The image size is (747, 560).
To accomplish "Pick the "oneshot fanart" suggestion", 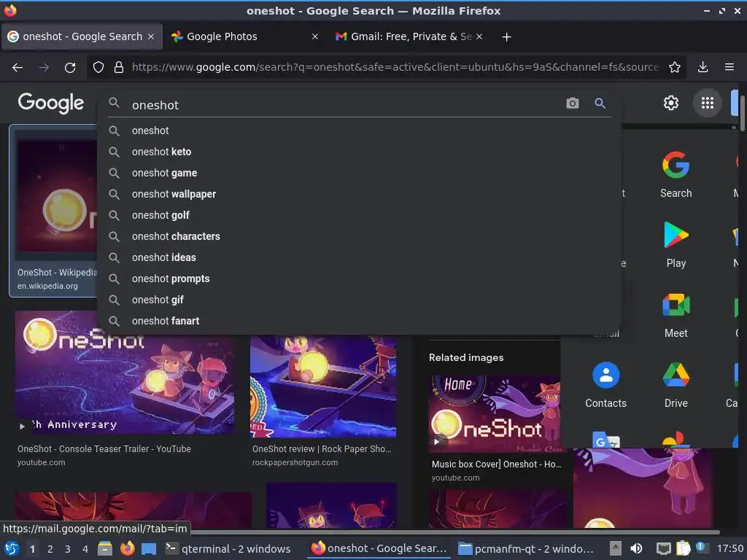I will 359,321.
